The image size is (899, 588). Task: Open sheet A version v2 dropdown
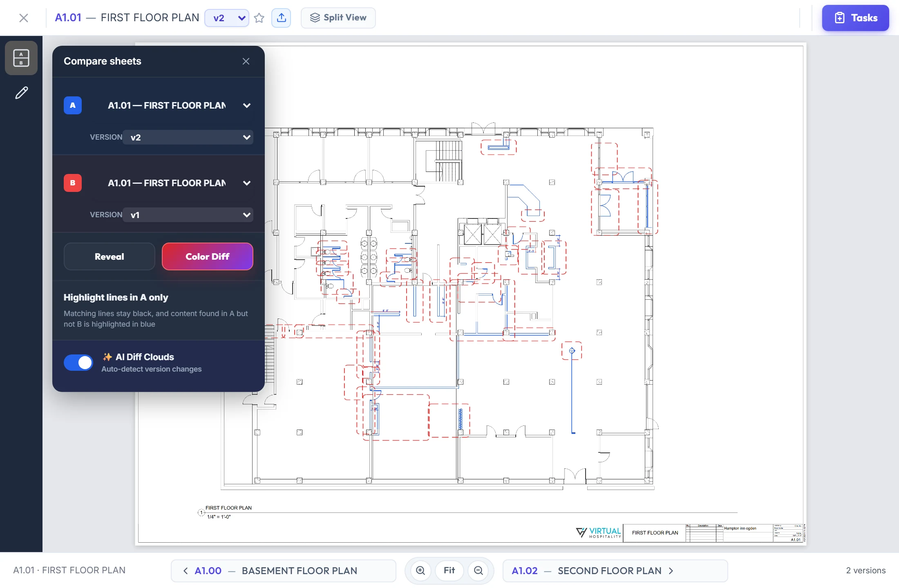click(x=188, y=137)
